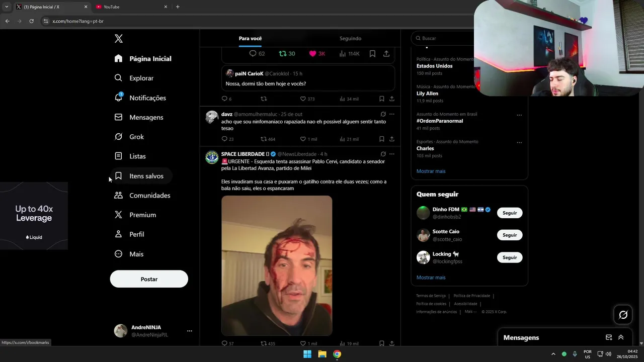Open the Premium page

click(x=136, y=215)
